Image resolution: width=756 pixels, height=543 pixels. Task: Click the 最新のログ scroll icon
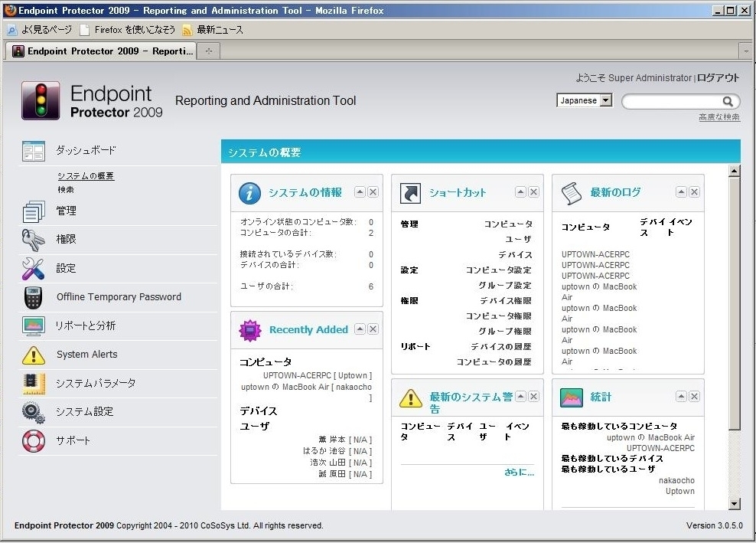pyautogui.click(x=572, y=193)
